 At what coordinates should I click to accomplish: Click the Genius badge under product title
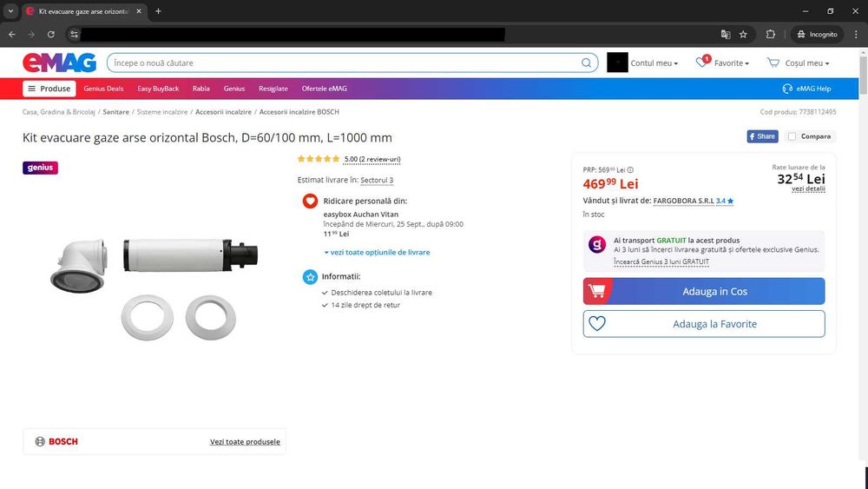[x=40, y=168]
